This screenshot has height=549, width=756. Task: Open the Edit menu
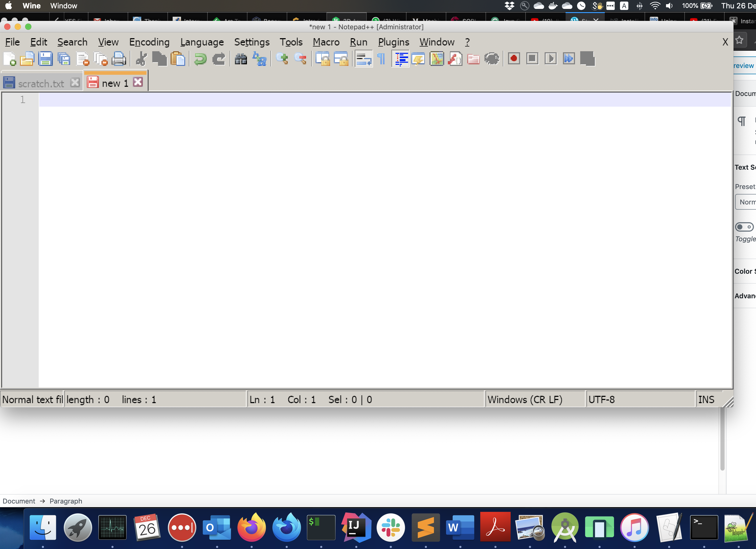(39, 42)
